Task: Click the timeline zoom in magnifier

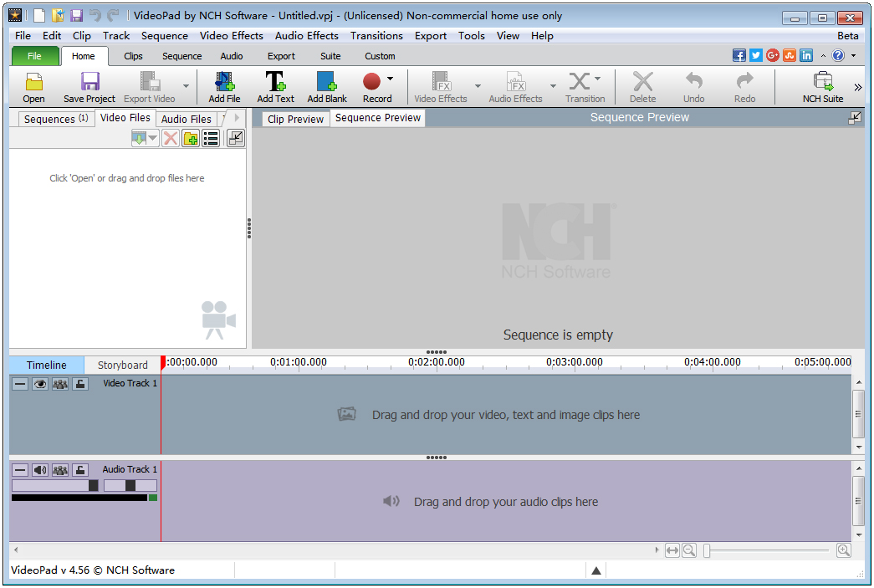Action: pyautogui.click(x=844, y=550)
